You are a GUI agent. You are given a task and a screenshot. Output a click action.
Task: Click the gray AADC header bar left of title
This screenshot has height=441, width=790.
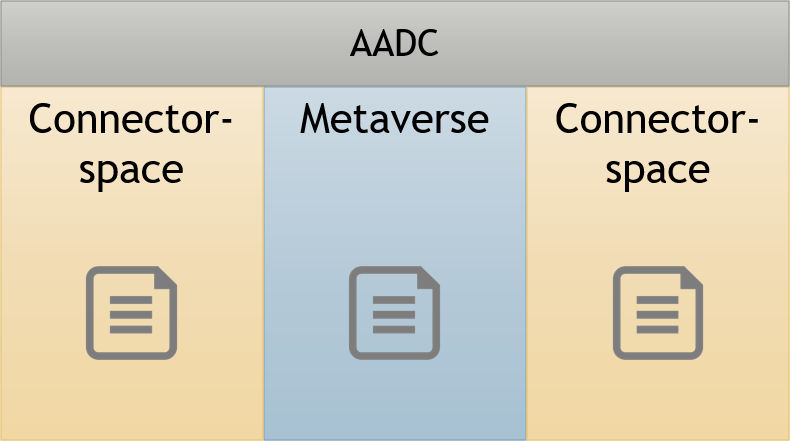pyautogui.click(x=175, y=43)
